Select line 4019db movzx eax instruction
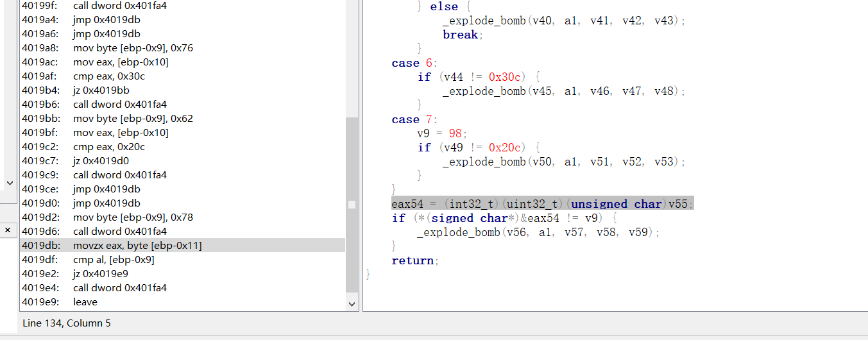The height and width of the screenshot is (340, 868). 182,246
